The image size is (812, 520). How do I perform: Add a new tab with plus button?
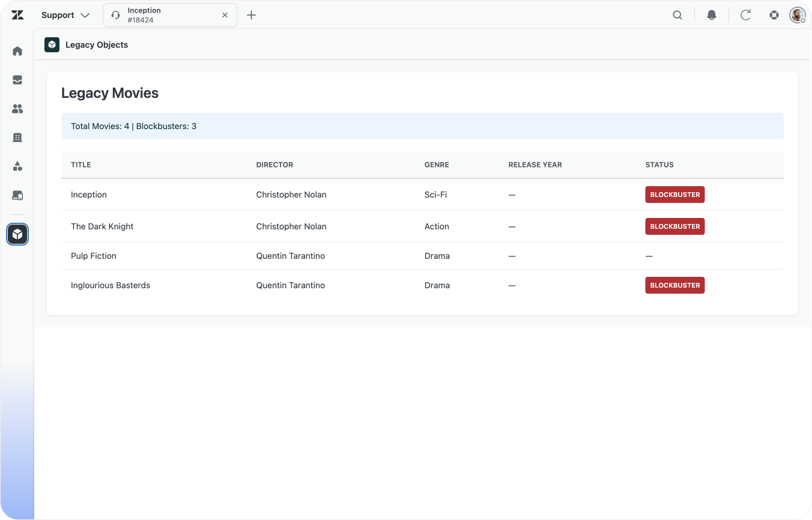(252, 15)
